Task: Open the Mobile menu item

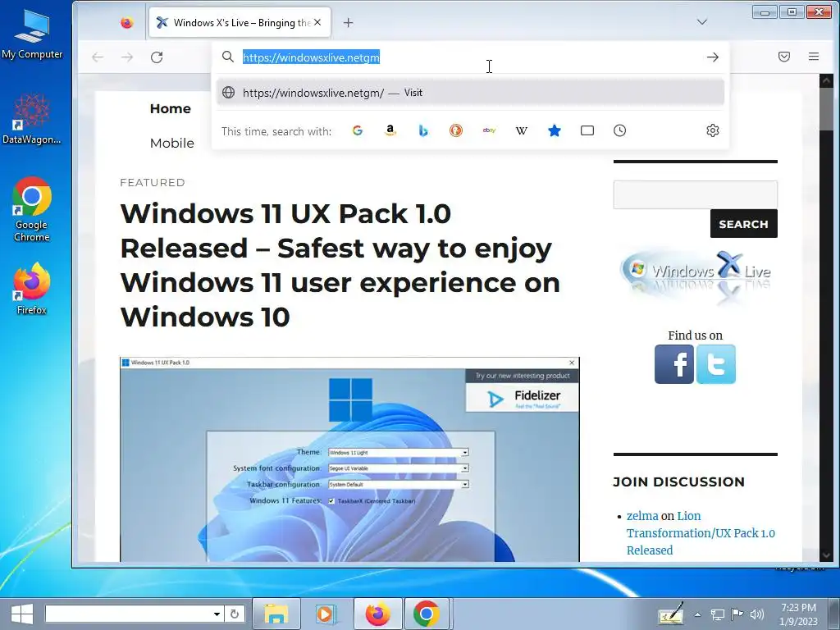Action: 172,143
